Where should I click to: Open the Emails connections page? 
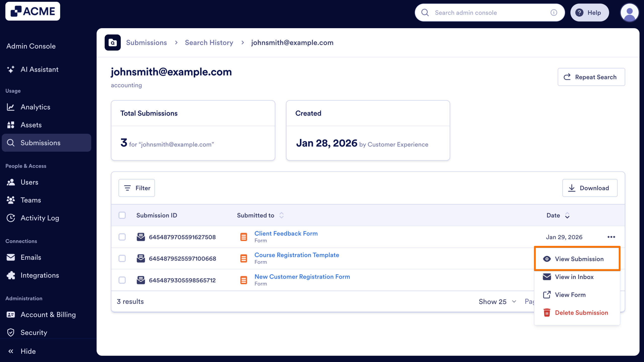tap(31, 257)
